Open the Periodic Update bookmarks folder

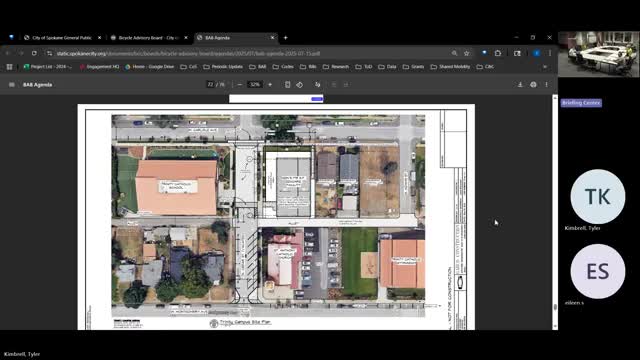tap(223, 67)
